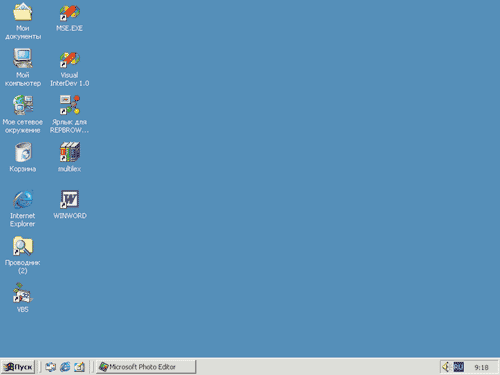Open the RU keyboard language indicator
This screenshot has height=375, width=500.
(458, 367)
